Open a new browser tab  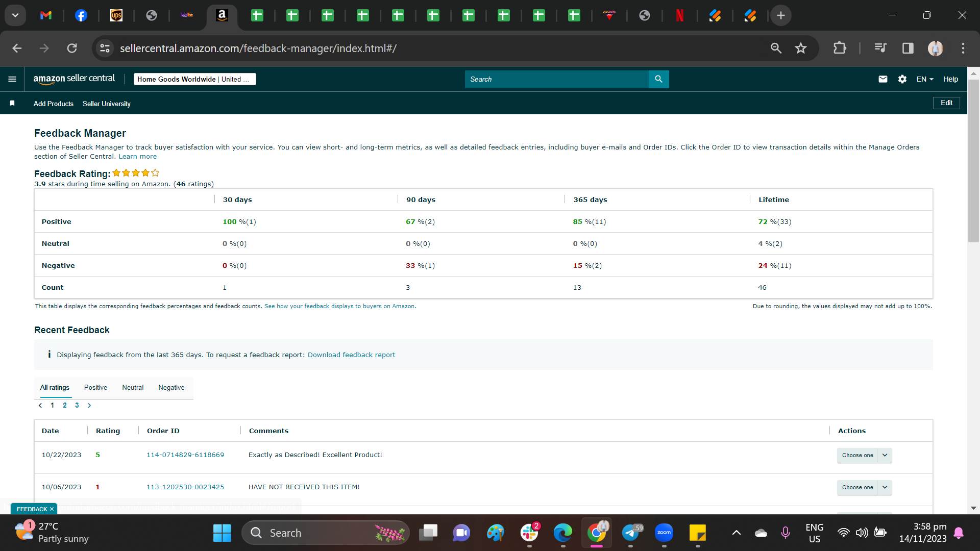coord(780,15)
